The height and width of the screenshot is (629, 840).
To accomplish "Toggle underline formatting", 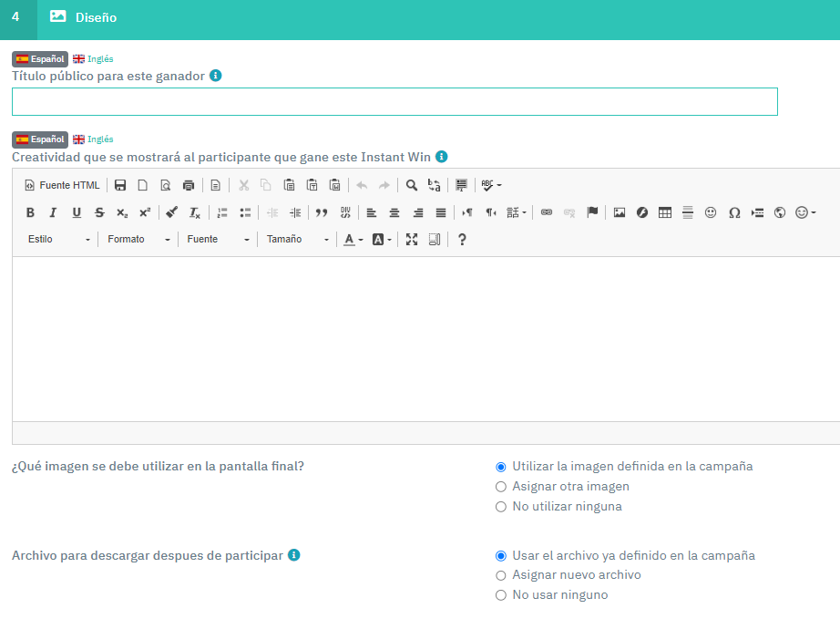I will 77,213.
